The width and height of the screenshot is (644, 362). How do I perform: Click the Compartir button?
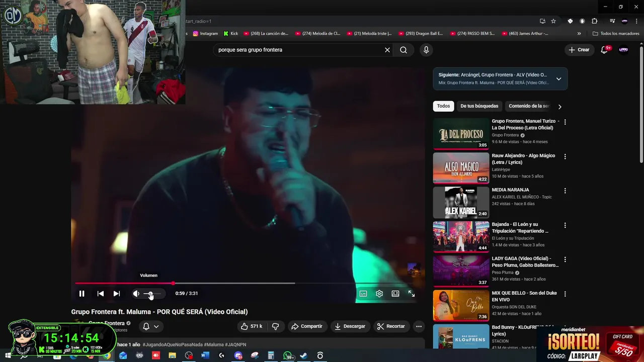306,326
